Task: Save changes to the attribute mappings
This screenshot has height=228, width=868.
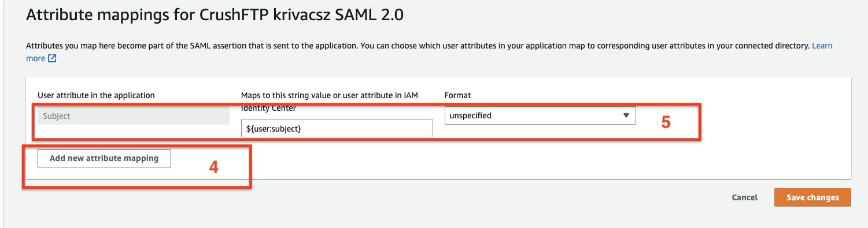Action: [812, 197]
